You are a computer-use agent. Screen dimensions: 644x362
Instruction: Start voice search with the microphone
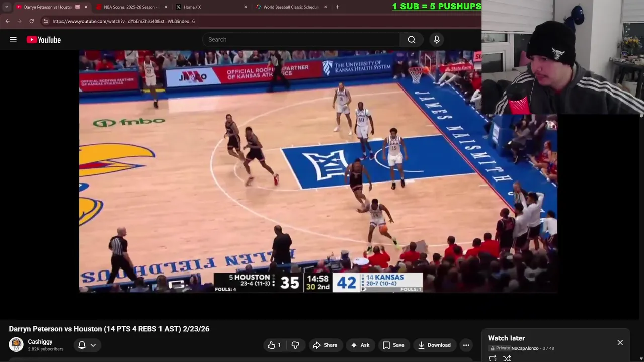437,40
